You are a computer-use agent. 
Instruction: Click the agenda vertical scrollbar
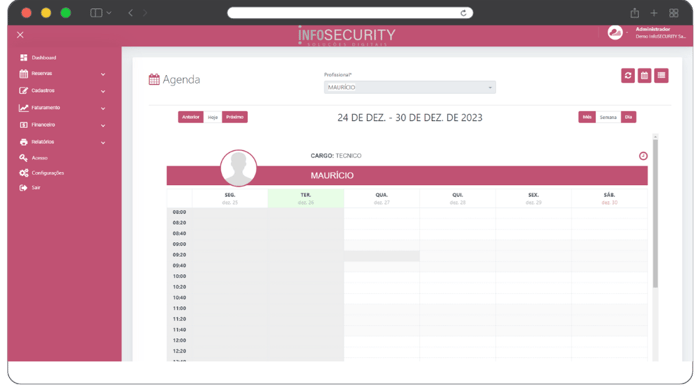[655, 214]
